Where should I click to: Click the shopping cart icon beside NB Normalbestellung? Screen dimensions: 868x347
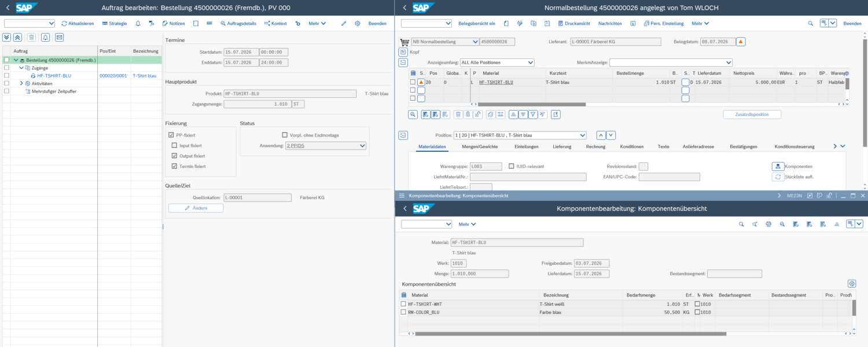pyautogui.click(x=404, y=42)
